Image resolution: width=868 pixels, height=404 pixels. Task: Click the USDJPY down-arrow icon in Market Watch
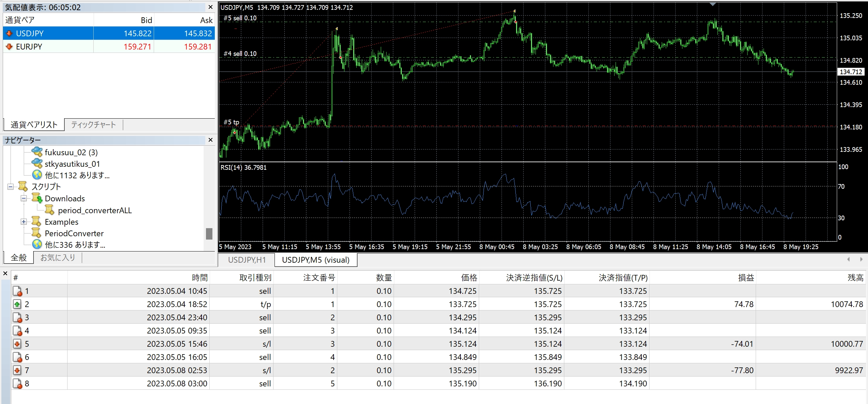10,33
